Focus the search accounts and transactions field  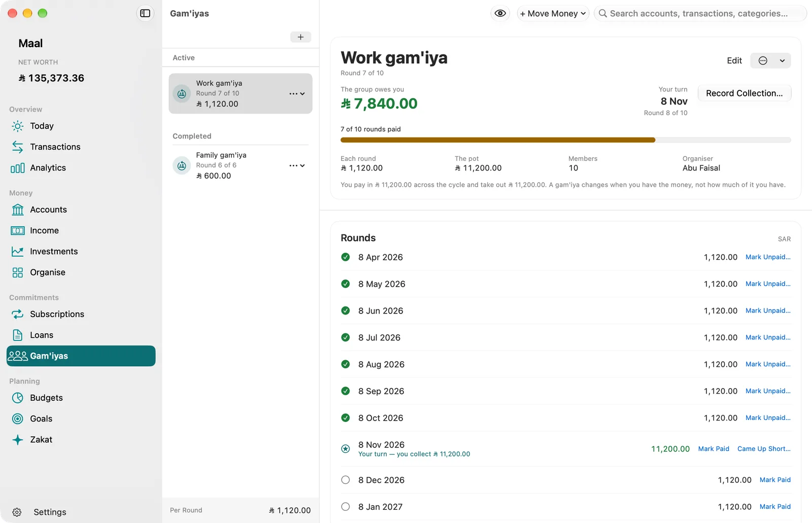click(x=700, y=14)
